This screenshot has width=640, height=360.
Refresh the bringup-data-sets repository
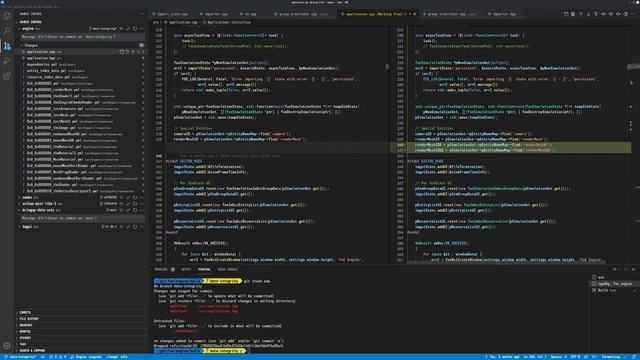pyautogui.click(x=135, y=210)
